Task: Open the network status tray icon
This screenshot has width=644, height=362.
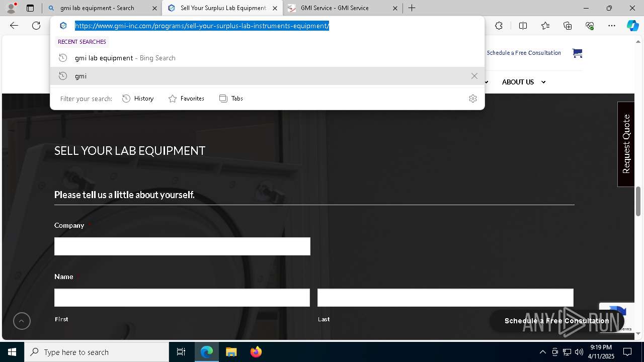Action: pyautogui.click(x=567, y=352)
